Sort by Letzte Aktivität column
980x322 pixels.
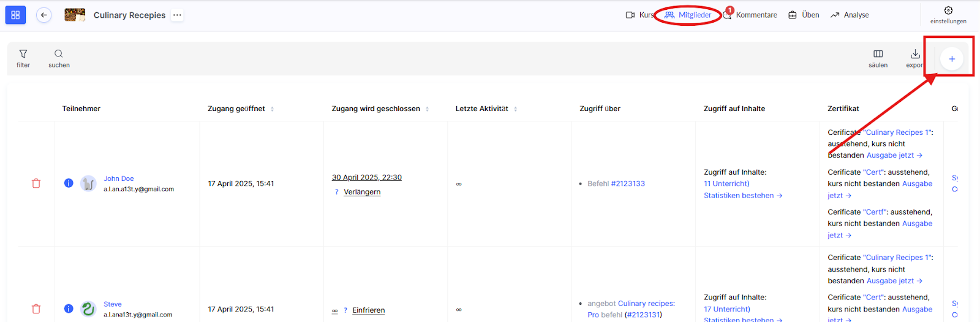click(x=515, y=109)
